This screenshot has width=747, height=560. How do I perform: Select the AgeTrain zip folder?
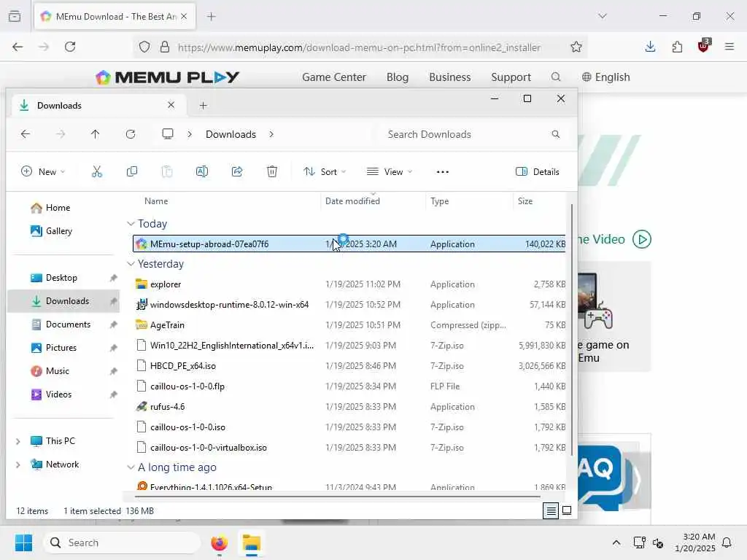349,325
